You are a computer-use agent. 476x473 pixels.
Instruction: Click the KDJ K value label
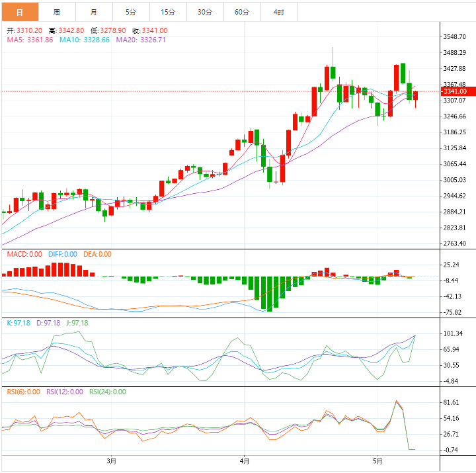[19, 323]
